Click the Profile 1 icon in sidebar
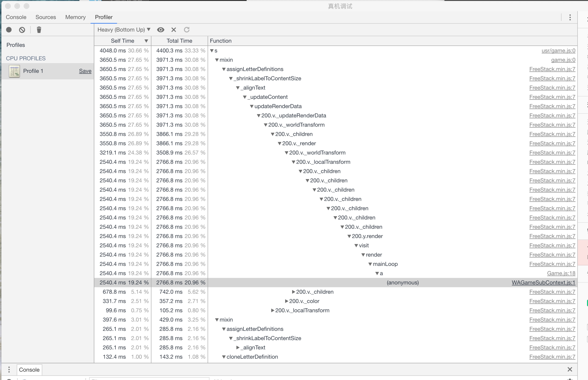Image resolution: width=588 pixels, height=380 pixels. [x=14, y=71]
